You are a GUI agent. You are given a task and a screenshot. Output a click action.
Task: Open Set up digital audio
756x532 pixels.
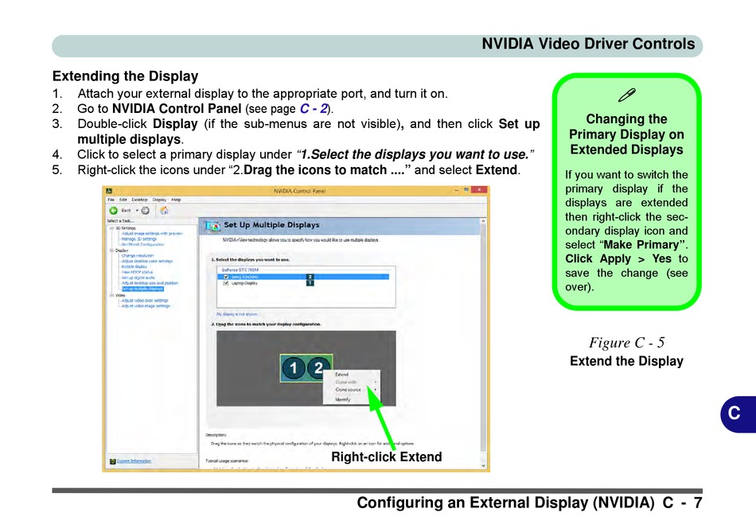point(138,278)
